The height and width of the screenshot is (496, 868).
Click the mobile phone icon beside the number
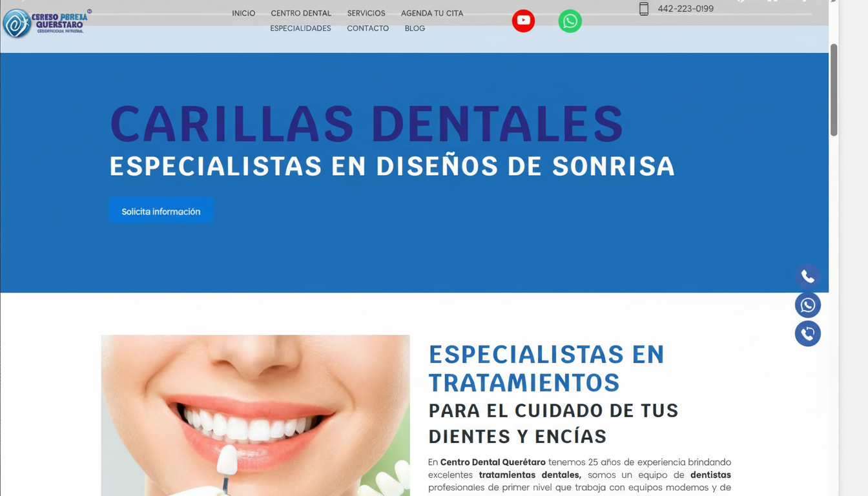coord(644,8)
